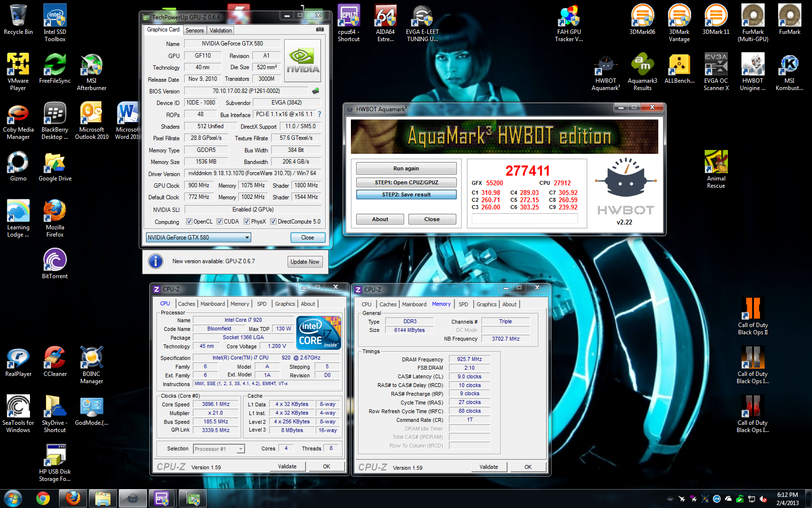Toggle CUDA checkbox in GPU-Z

(219, 222)
